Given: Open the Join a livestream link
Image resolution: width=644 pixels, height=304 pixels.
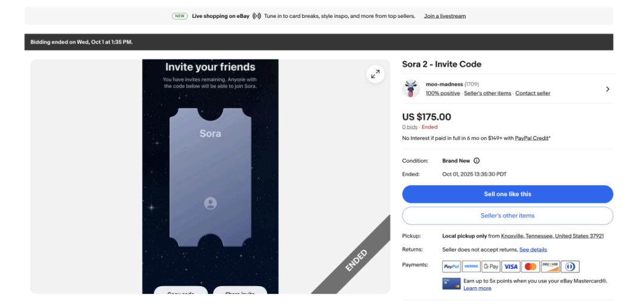Looking at the screenshot, I should tap(445, 16).
